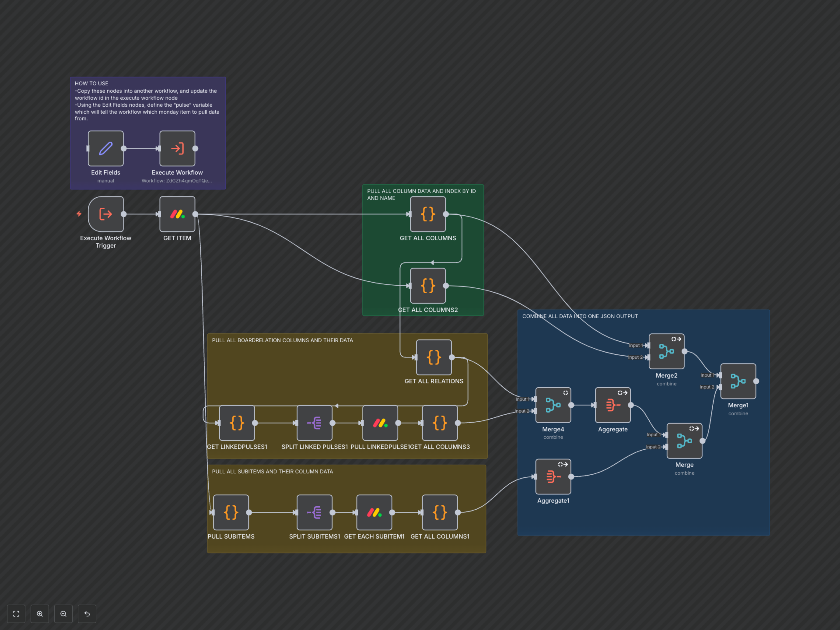The width and height of the screenshot is (840, 630).
Task: Select the GET ALL COLUMNS2 node
Action: pos(428,285)
